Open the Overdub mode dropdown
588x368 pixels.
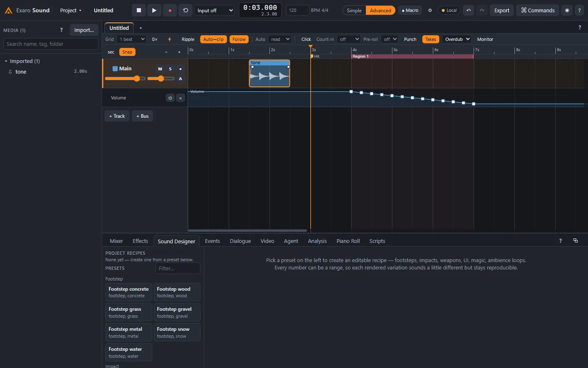(x=457, y=39)
